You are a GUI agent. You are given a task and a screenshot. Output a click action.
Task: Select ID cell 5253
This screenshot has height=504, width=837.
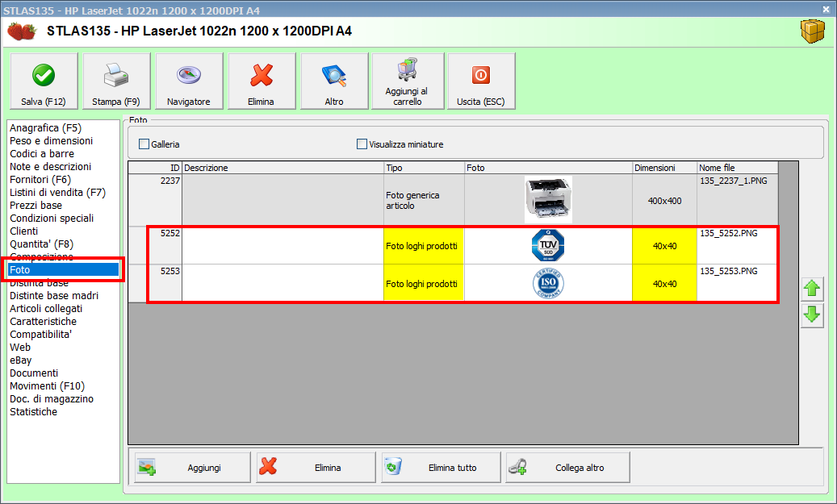click(155, 283)
